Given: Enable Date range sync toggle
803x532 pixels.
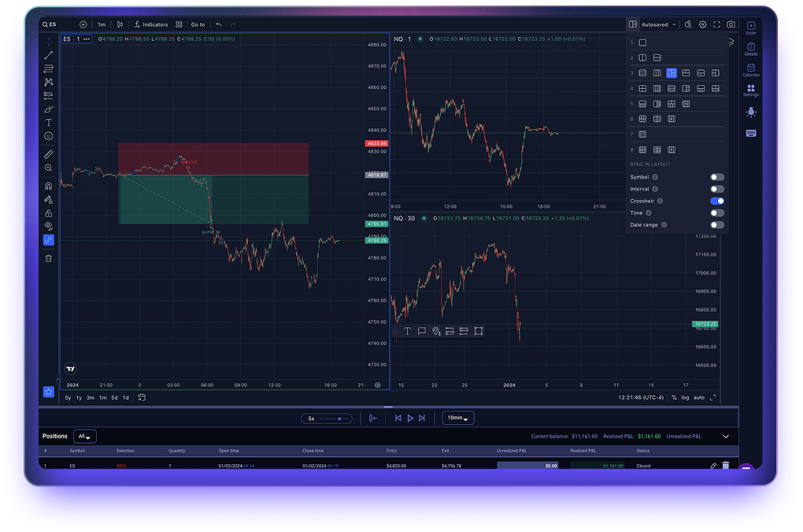Looking at the screenshot, I should tap(717, 225).
